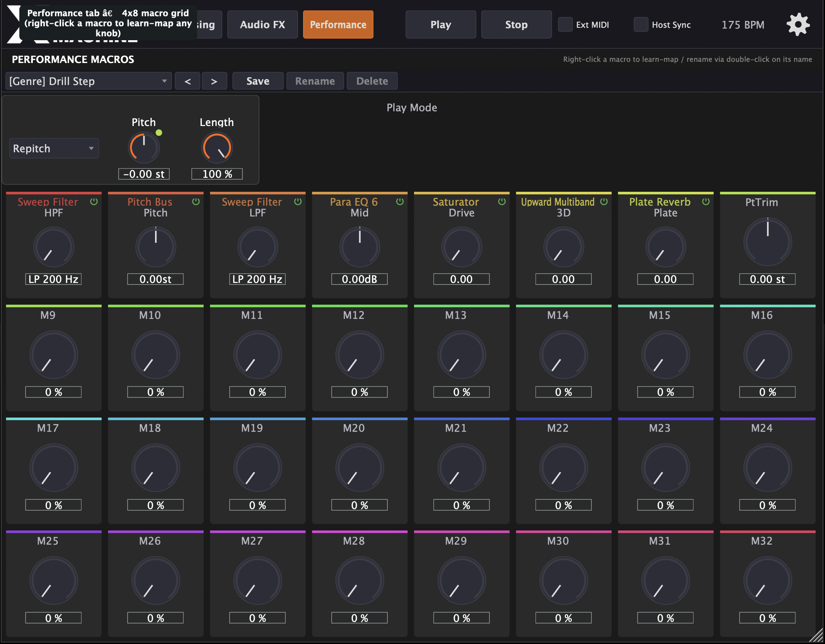Toggle power icon on Upward Multiband macro

tap(604, 201)
